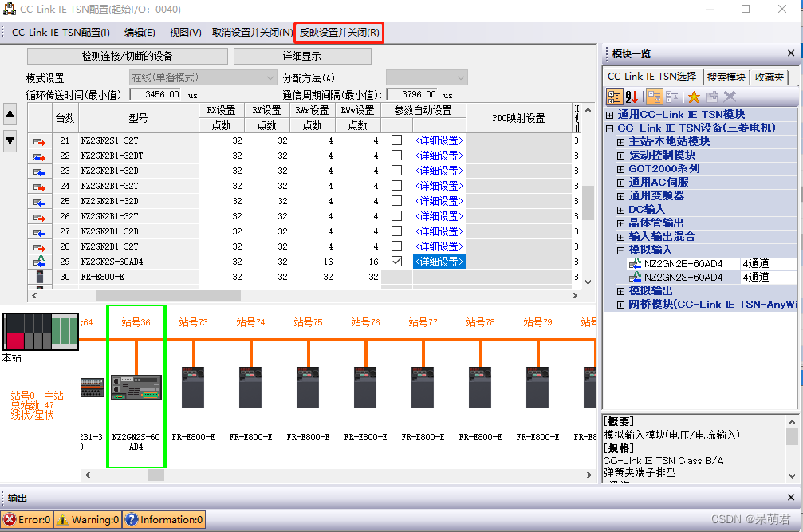
Task: Expand 通用CC-Link IE TSN模块 tree node
Action: tap(609, 115)
